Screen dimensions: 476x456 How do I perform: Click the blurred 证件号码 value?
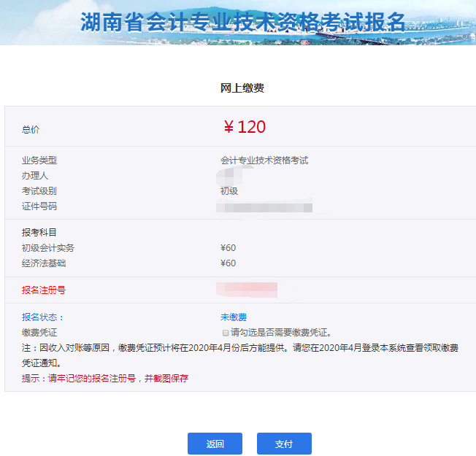coord(266,207)
